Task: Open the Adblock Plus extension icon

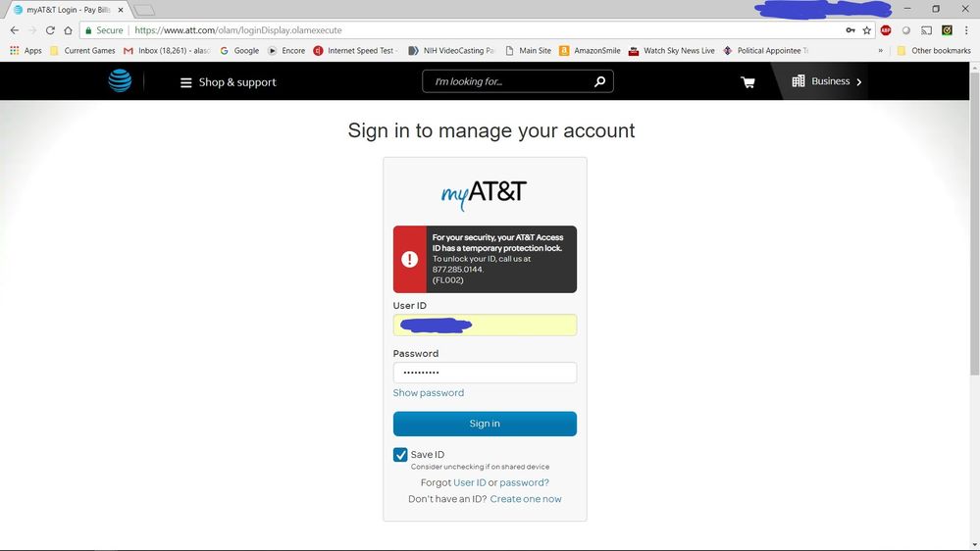Action: (886, 30)
